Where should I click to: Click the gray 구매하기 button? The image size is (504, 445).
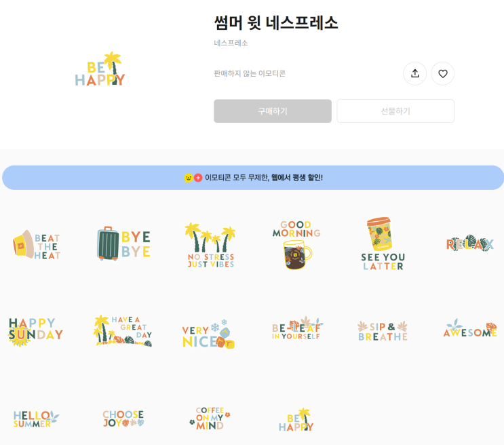tap(273, 111)
